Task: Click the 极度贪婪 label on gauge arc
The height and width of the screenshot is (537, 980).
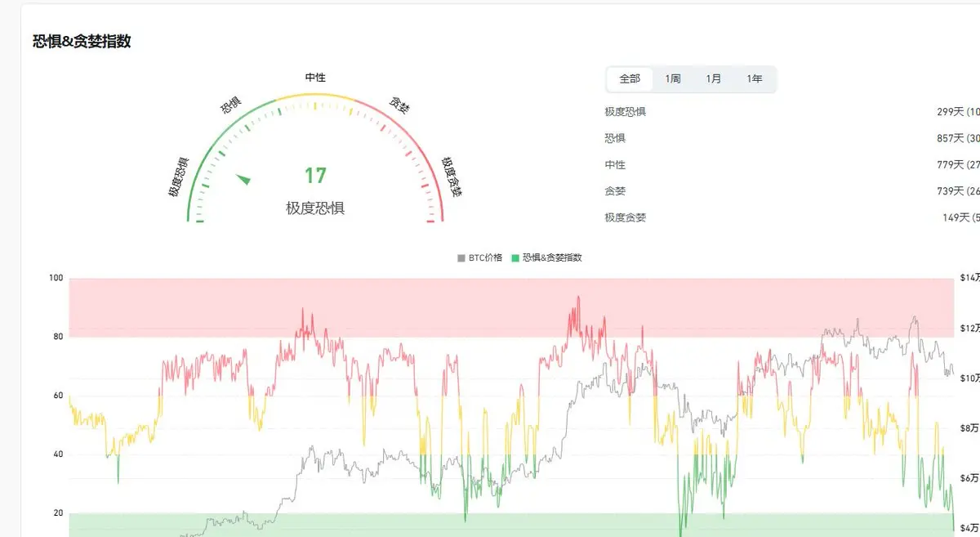Action: 452,177
